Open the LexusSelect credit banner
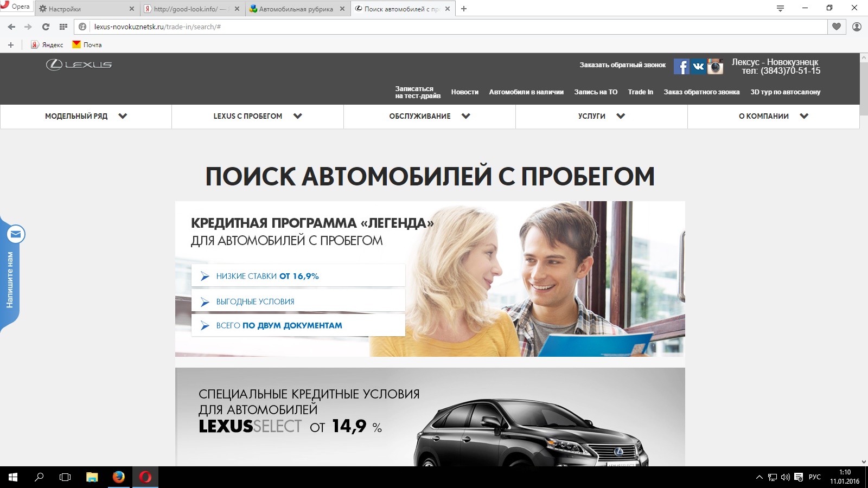 430,417
